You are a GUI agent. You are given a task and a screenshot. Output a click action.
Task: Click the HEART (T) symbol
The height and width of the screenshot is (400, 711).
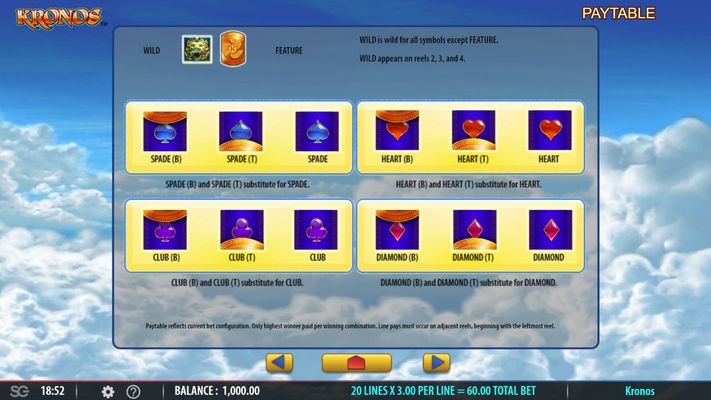pos(473,130)
